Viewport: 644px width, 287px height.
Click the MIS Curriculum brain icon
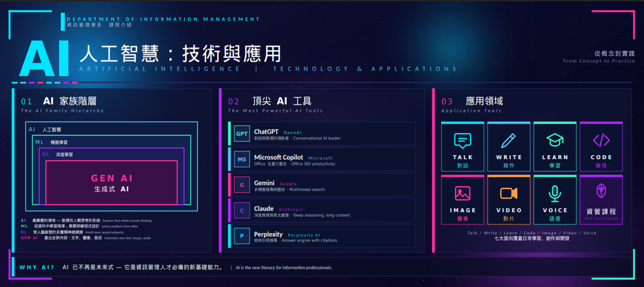pyautogui.click(x=601, y=192)
